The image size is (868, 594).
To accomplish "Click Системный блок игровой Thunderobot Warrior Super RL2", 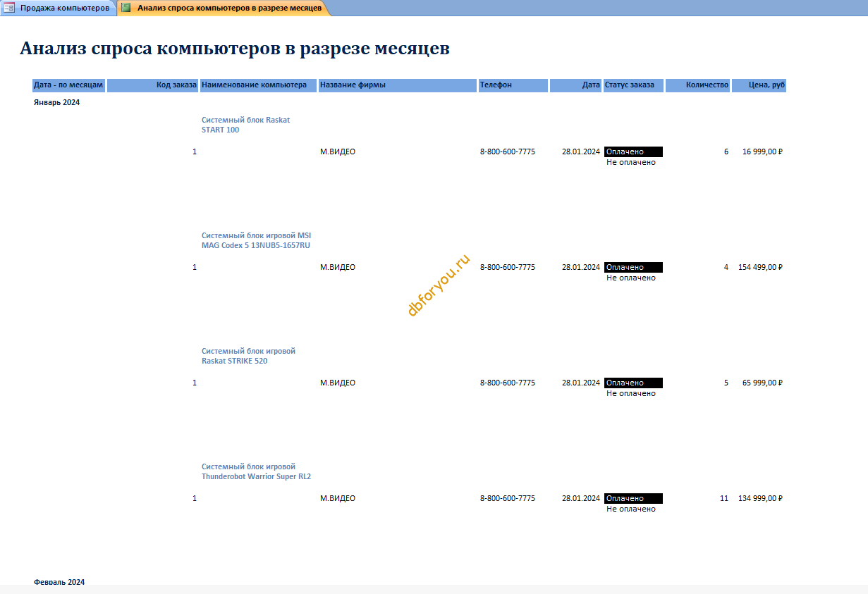I will pyautogui.click(x=257, y=471).
